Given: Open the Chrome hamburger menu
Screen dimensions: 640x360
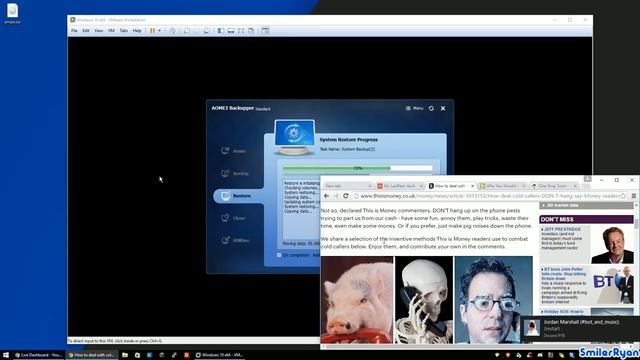Looking at the screenshot, I should (634, 196).
